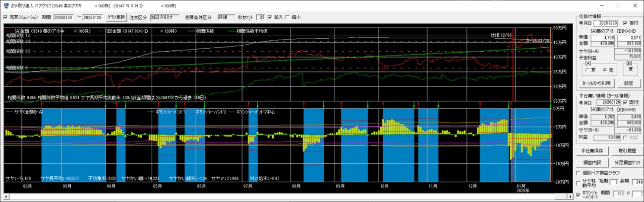644x202 pixels.
Task: Toggle the 売買シミュレーション checkbox
Action: (x=5, y=17)
